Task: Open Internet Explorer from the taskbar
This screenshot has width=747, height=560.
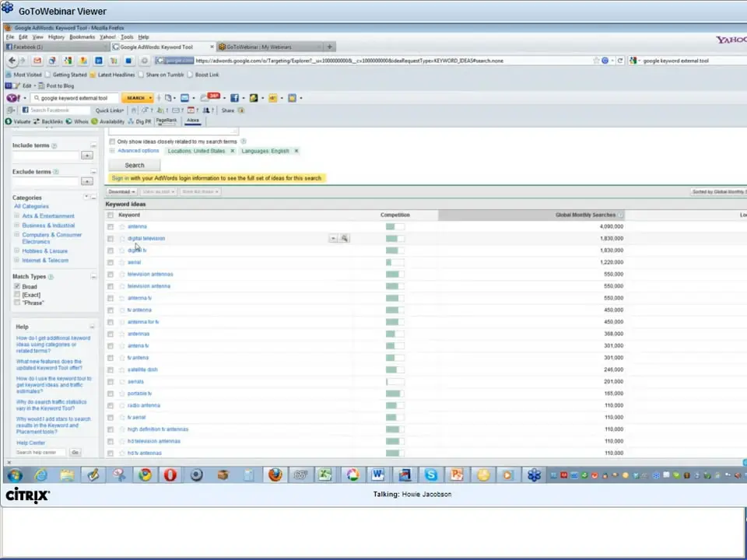Action: (40, 474)
